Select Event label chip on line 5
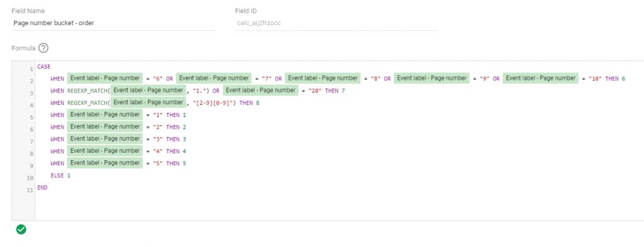Image resolution: width=644 pixels, height=247 pixels. [105, 114]
